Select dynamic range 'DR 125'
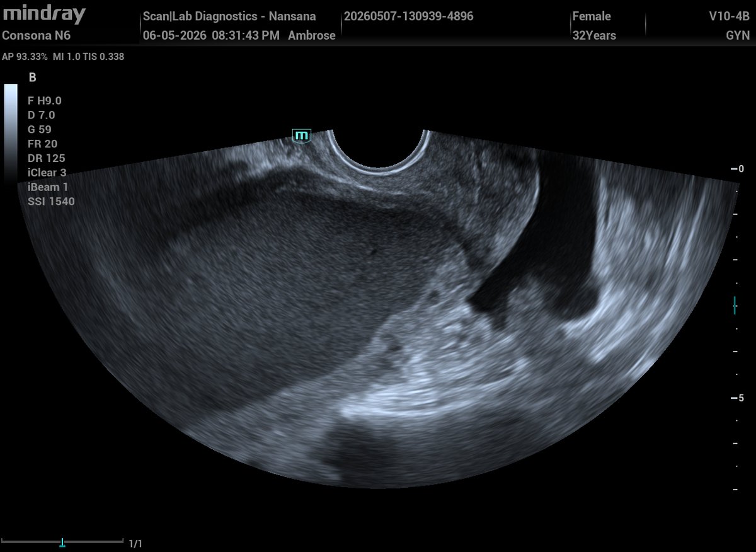This screenshot has width=756, height=552. pos(47,158)
